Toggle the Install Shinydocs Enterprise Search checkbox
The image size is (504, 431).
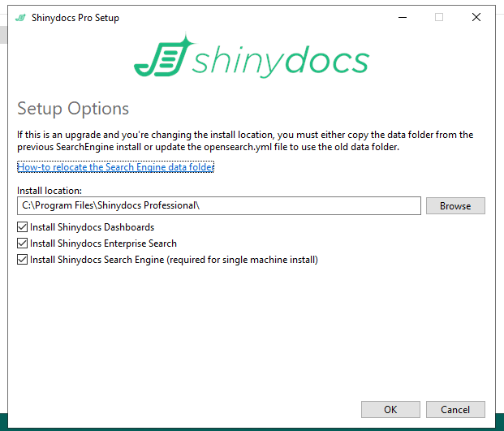[x=22, y=244]
